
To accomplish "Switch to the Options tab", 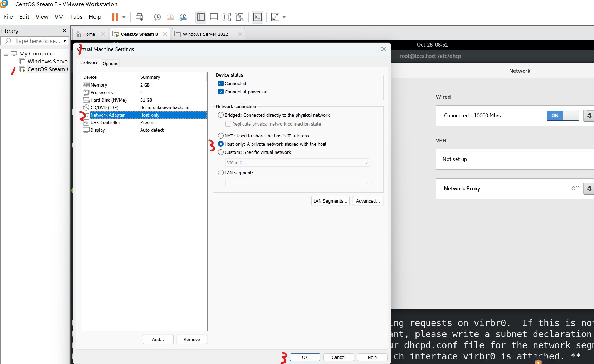I will pyautogui.click(x=110, y=64).
